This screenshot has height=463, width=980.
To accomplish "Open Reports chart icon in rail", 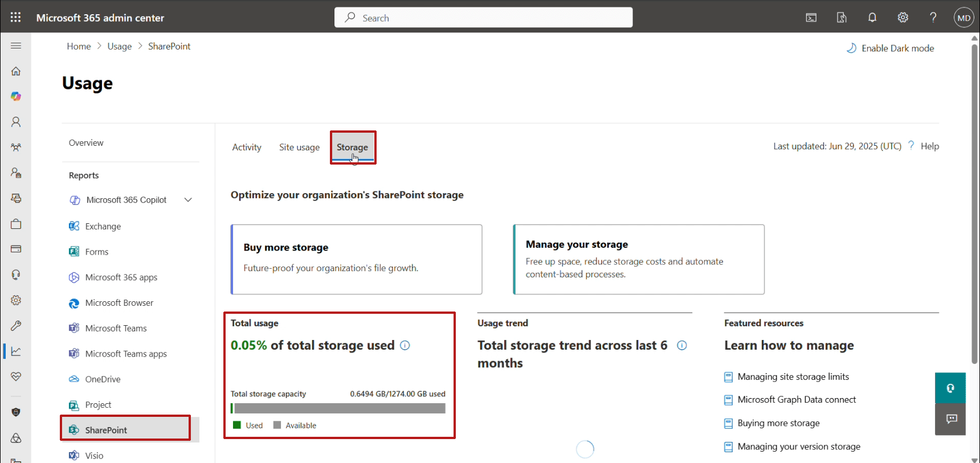I will point(16,351).
